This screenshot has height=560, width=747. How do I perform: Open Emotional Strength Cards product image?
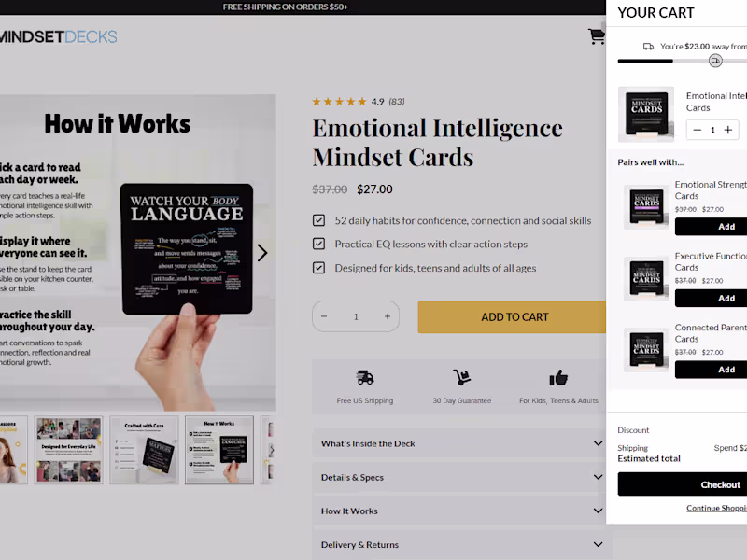pos(646,207)
